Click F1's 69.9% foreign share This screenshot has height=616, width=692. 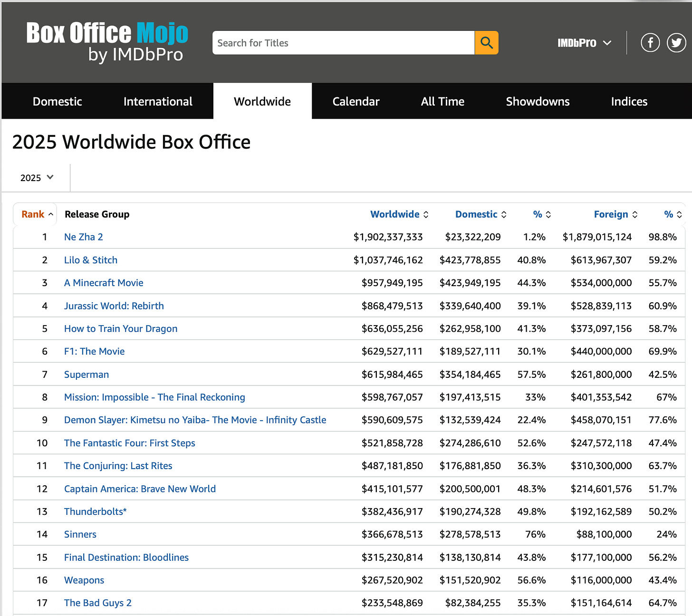click(x=663, y=351)
